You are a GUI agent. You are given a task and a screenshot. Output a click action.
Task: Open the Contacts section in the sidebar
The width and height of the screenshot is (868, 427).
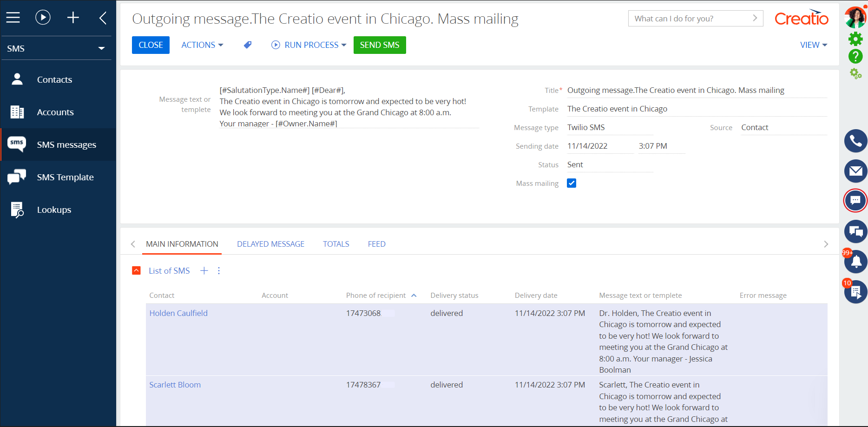[54, 79]
